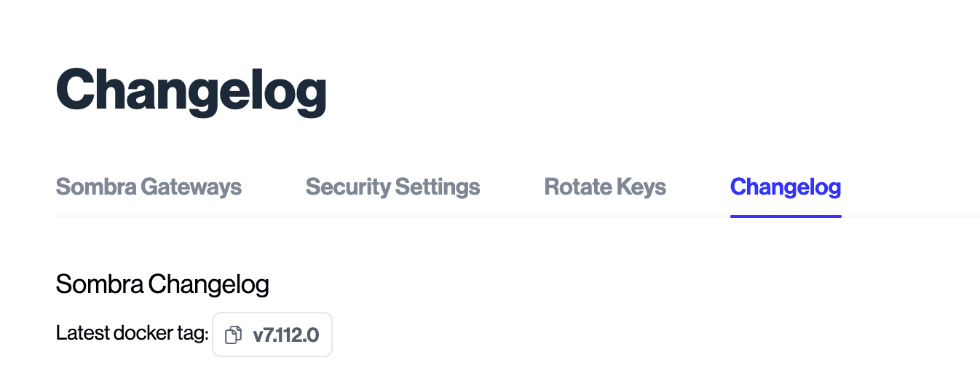Click the blue underline beneath the Changelog tab
Image resolution: width=980 pixels, height=379 pixels.
786,216
